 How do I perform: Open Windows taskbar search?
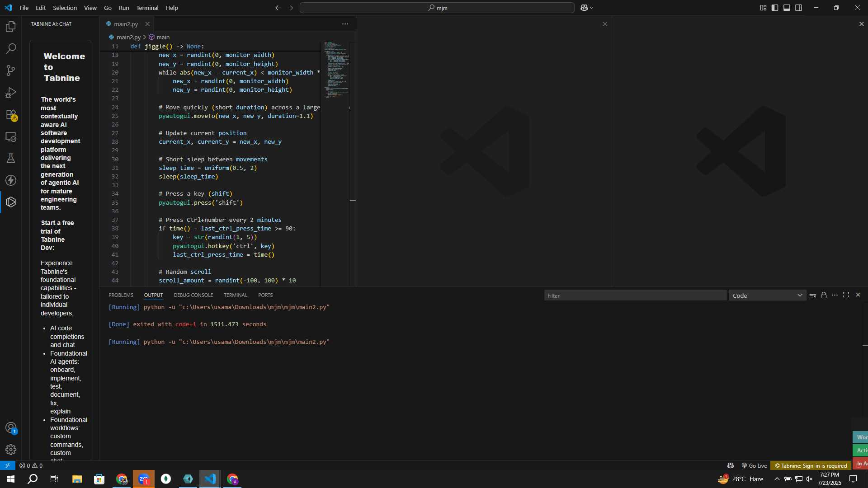point(33,479)
